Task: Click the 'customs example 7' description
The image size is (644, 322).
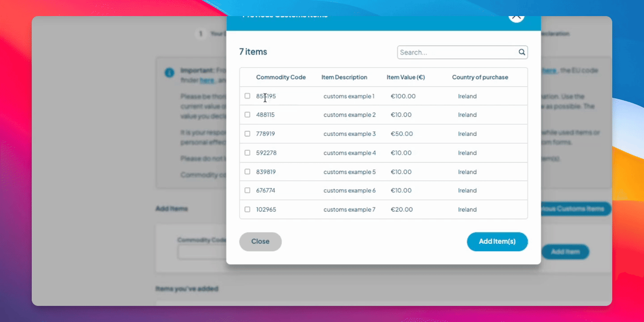Action: [x=350, y=209]
